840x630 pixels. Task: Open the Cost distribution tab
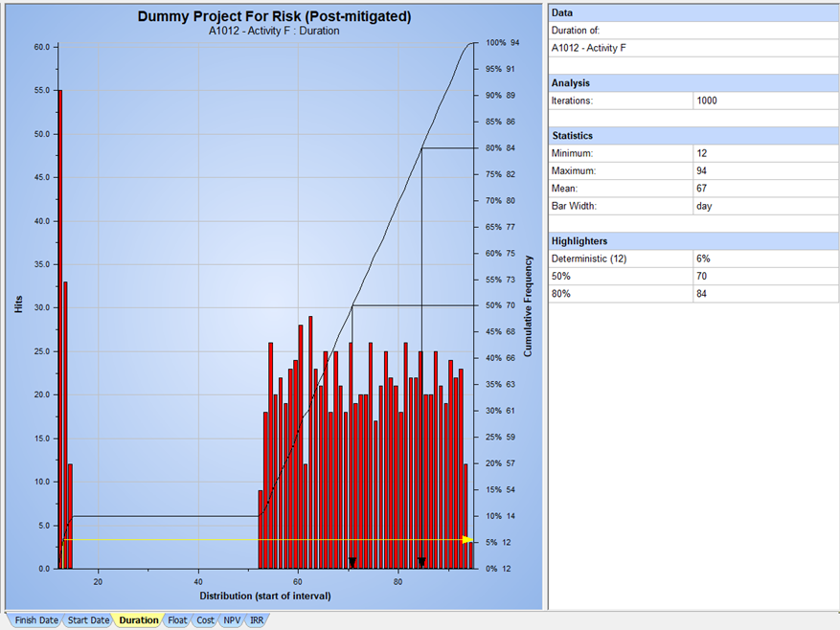(x=204, y=619)
